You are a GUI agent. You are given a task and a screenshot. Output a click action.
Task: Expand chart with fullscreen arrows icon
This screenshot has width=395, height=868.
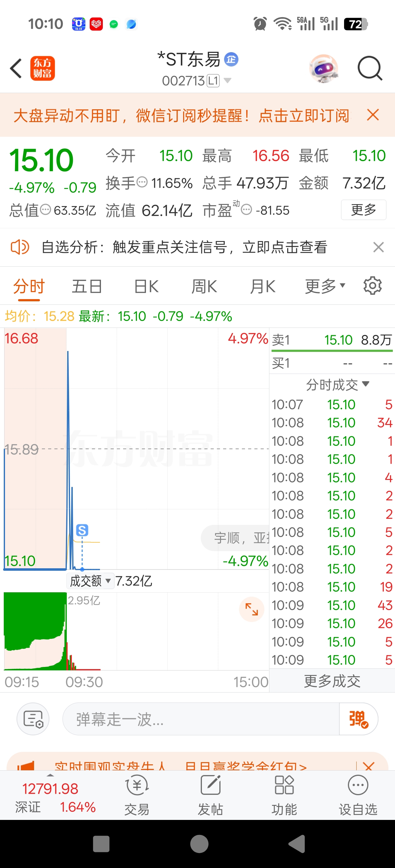(252, 609)
